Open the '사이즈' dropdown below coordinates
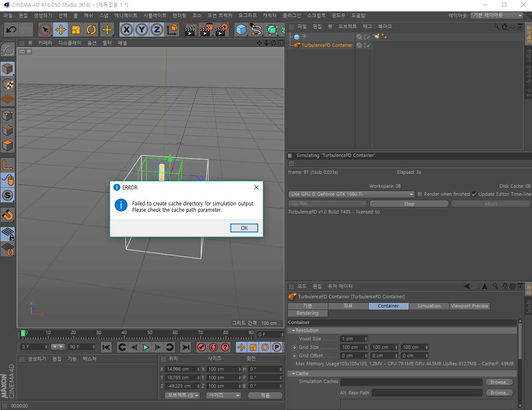Screen dimensions: 532x410 (x=224, y=395)
